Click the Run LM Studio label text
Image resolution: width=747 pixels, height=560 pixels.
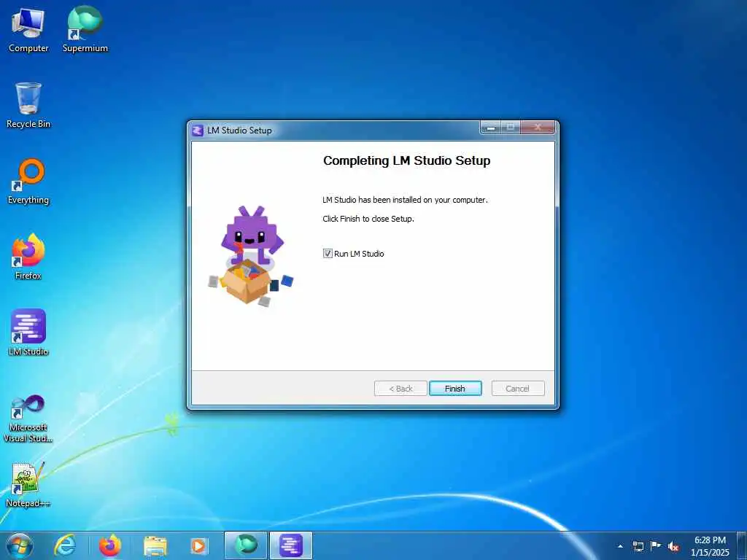359,254
